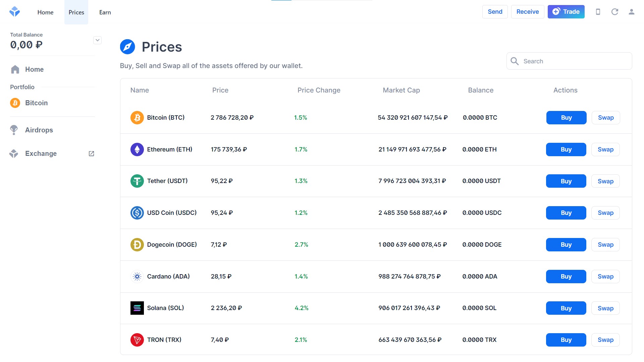The height and width of the screenshot is (362, 644).
Task: Click the Name column header
Action: pos(140,90)
